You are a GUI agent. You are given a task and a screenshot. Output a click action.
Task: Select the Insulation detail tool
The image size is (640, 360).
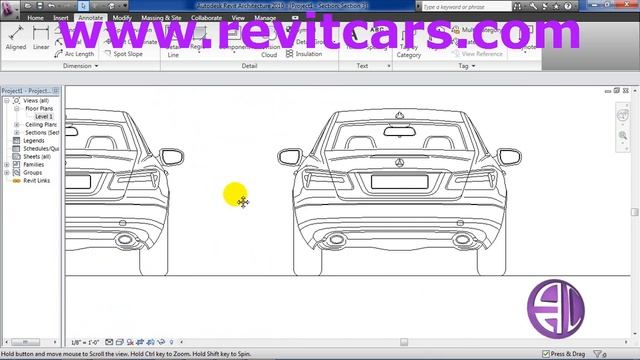[304, 54]
